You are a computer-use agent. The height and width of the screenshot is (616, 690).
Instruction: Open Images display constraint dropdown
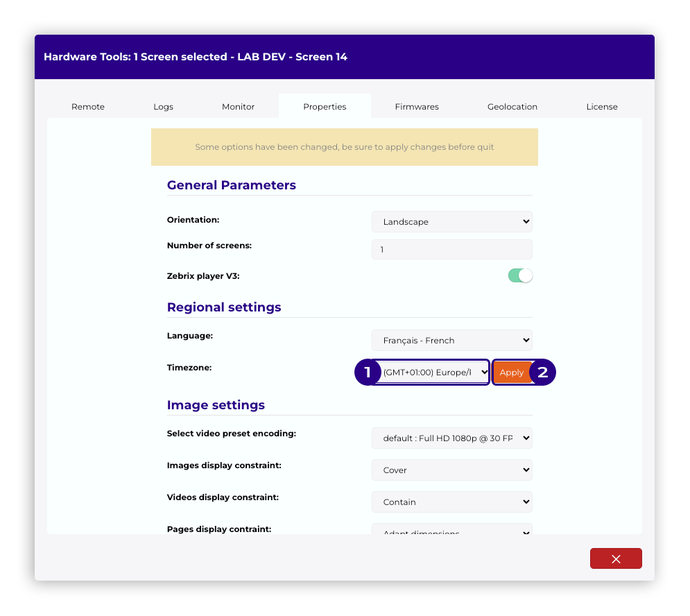[x=451, y=470]
